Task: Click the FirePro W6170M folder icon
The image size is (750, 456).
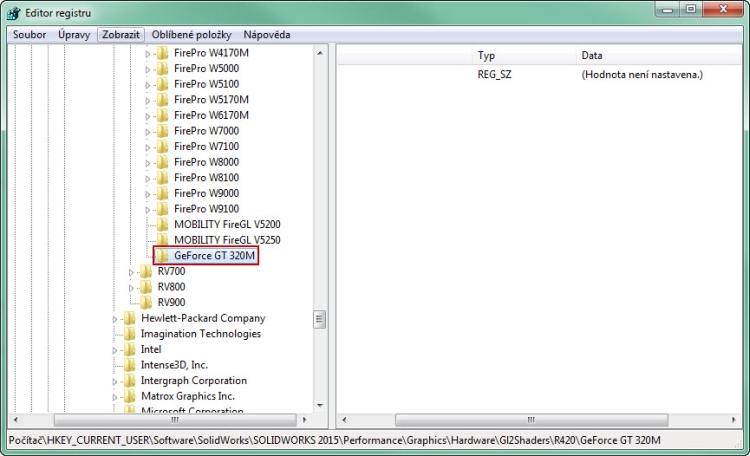Action: pyautogui.click(x=163, y=115)
